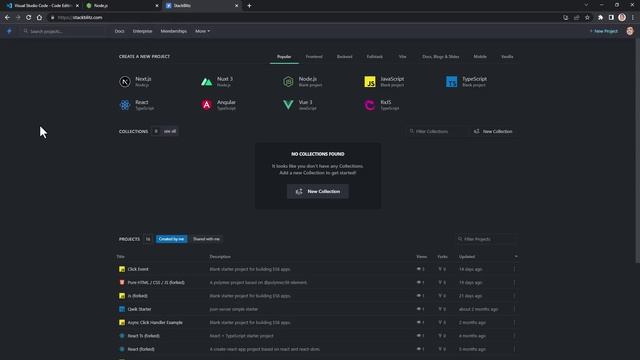Select the TypeScript blank project icon
This screenshot has height=360, width=640.
coord(451,82)
